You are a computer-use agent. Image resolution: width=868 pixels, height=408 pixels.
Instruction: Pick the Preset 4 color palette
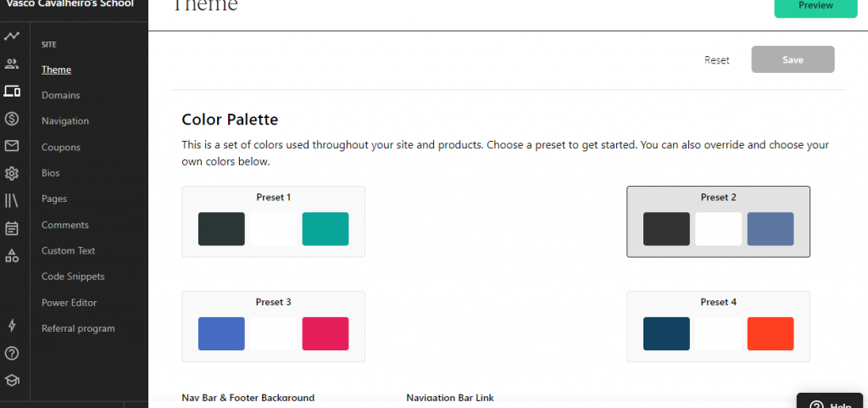[x=718, y=303]
